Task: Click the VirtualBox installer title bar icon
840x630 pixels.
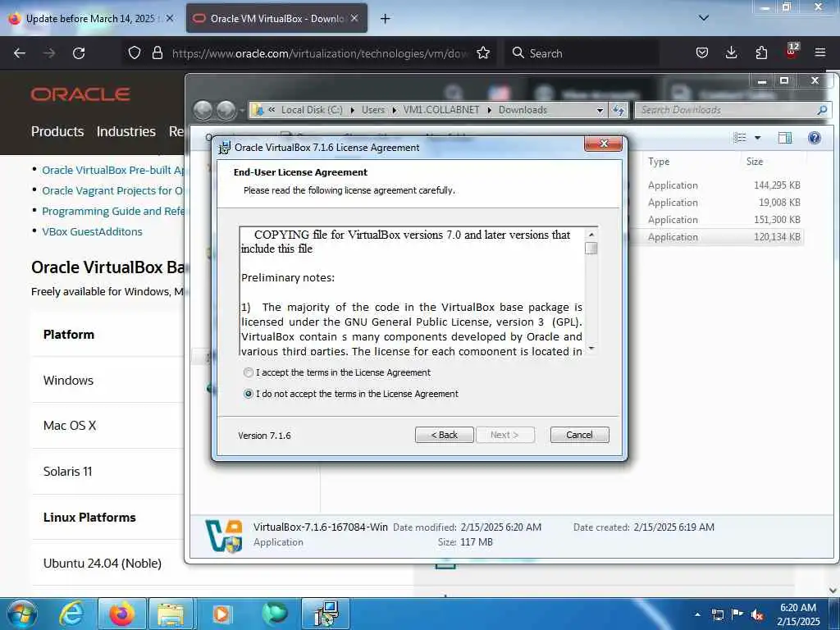Action: pos(225,148)
